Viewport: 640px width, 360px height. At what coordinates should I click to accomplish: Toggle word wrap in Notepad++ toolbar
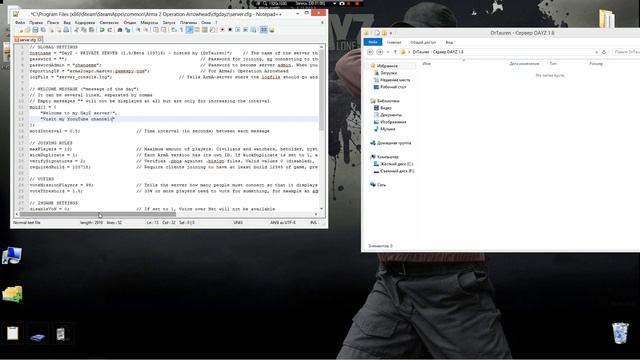point(174,30)
